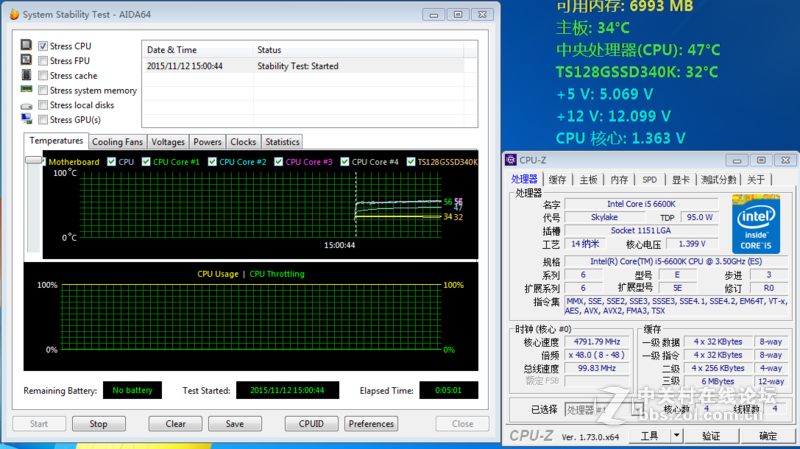Click the AIDA64 flame icon in title bar
The width and height of the screenshot is (800, 449).
14,14
